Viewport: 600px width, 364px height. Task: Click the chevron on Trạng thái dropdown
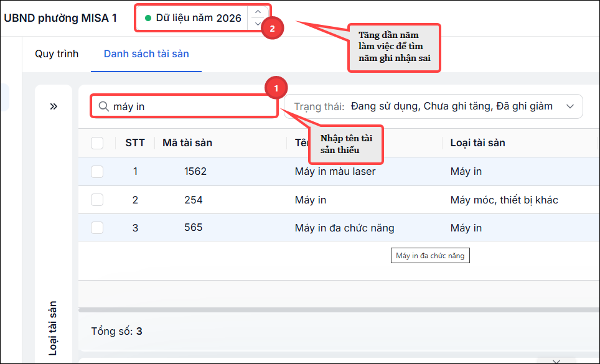(x=570, y=106)
